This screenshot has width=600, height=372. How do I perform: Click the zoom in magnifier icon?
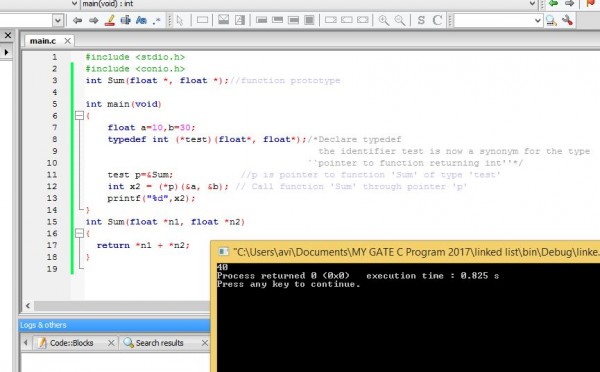383,20
